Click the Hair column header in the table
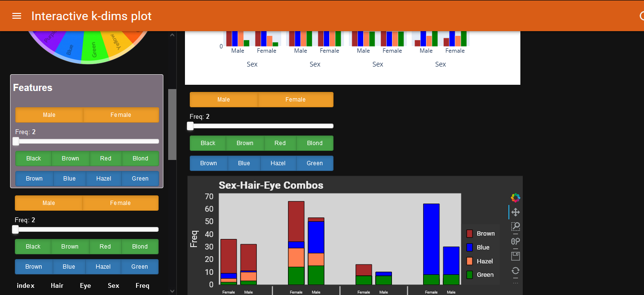The image size is (644, 295). pos(57,285)
